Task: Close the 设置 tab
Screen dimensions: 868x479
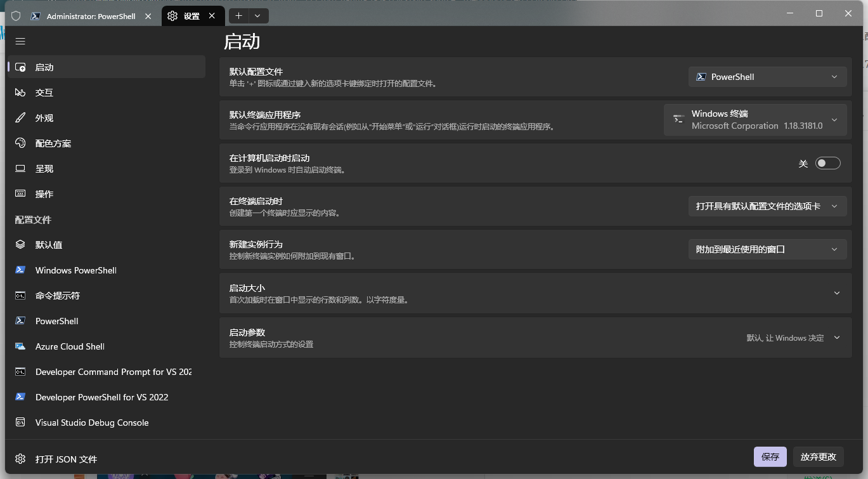Action: (212, 16)
